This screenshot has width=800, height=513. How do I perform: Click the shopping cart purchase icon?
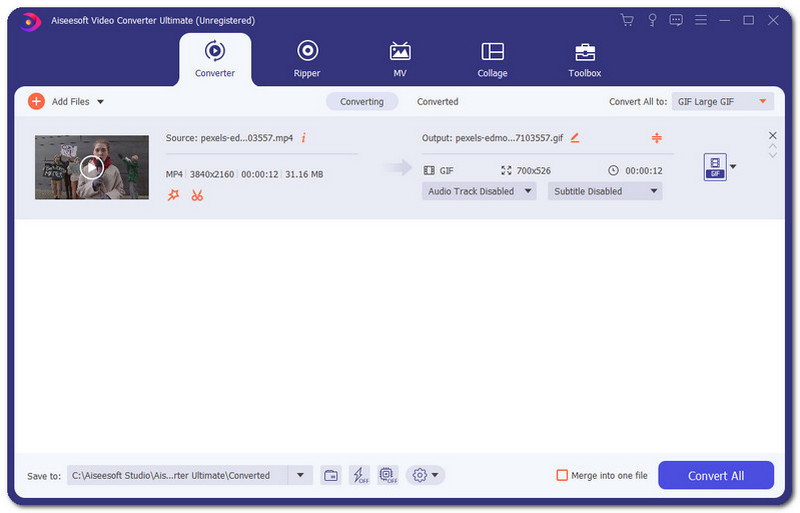coord(627,20)
